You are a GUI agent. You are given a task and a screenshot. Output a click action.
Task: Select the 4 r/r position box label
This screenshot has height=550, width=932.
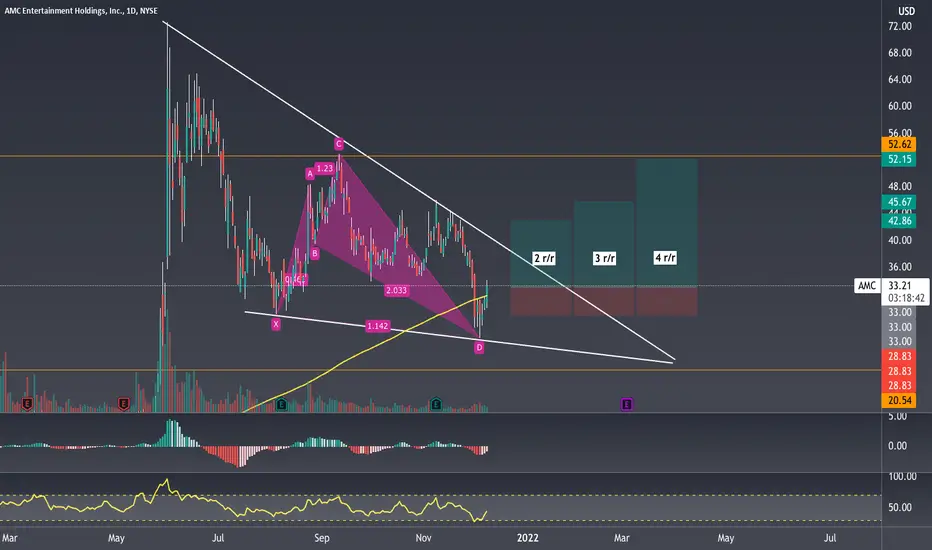click(x=665, y=257)
